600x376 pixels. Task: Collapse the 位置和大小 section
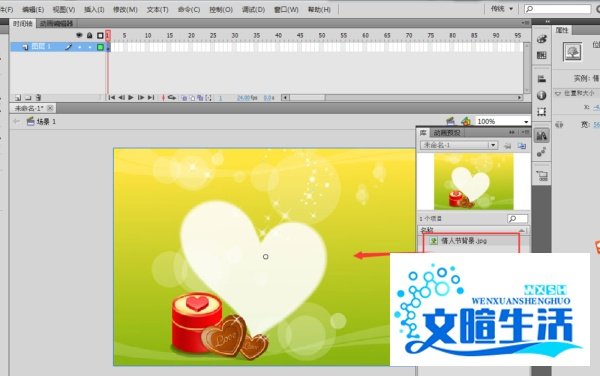tap(558, 93)
